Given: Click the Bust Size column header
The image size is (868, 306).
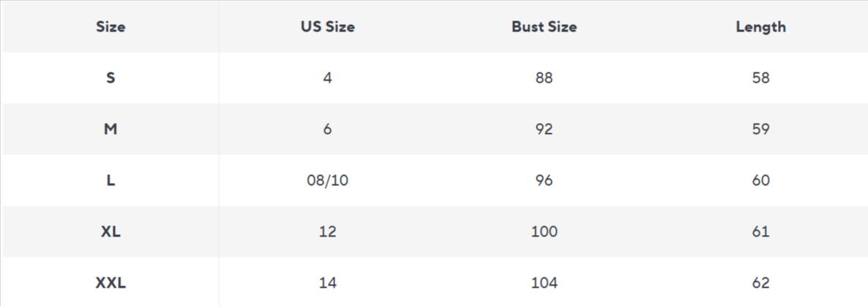Looking at the screenshot, I should [544, 27].
